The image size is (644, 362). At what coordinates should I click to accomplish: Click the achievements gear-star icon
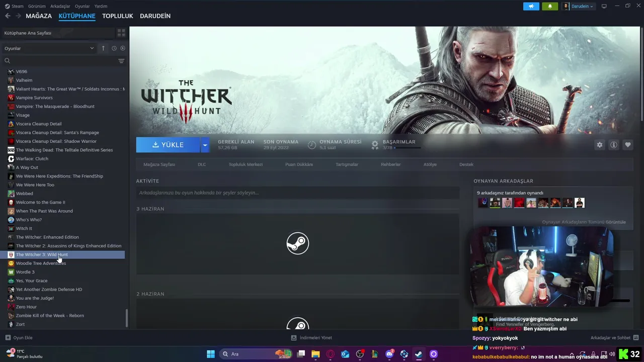pos(375,145)
